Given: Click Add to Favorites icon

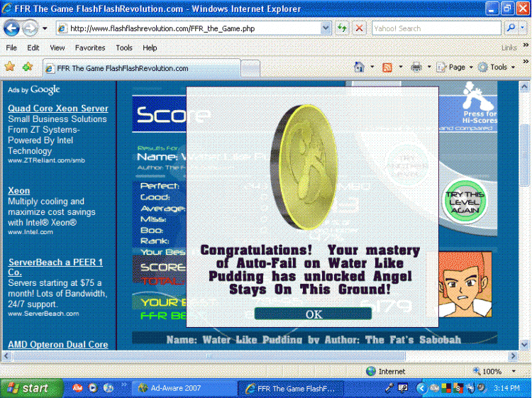Looking at the screenshot, I should point(28,67).
